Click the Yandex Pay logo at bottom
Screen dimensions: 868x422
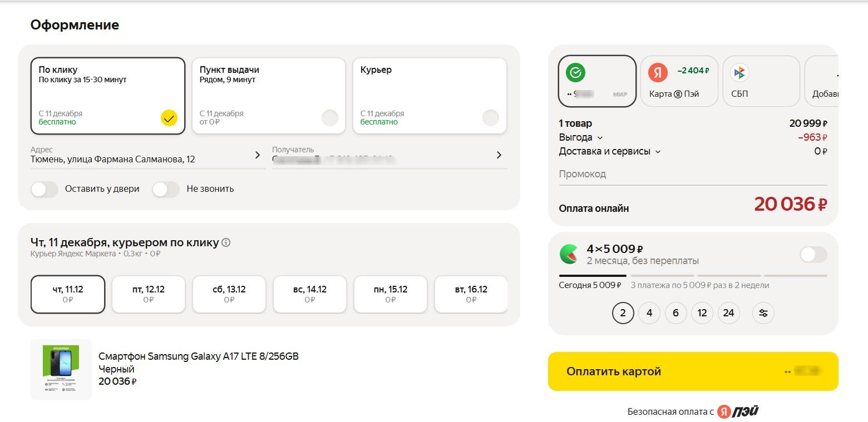[x=738, y=411]
